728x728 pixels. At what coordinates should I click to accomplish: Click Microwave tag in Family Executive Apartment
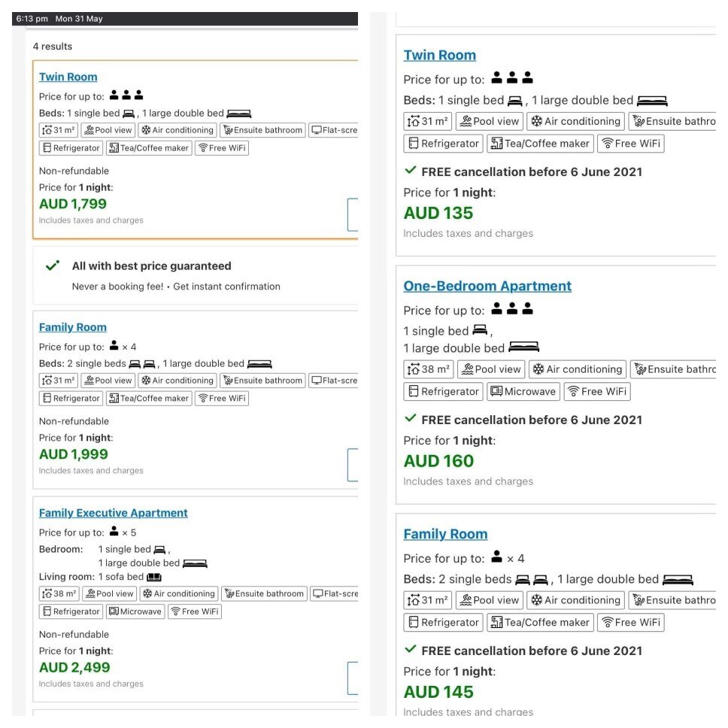[135, 611]
